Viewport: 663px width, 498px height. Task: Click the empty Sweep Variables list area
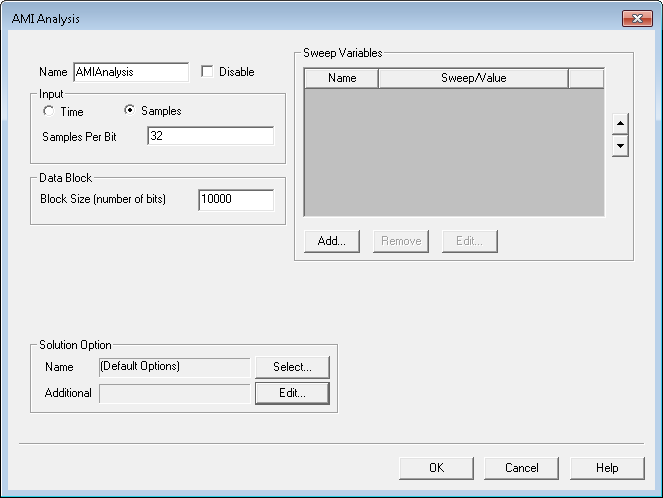pos(454,152)
